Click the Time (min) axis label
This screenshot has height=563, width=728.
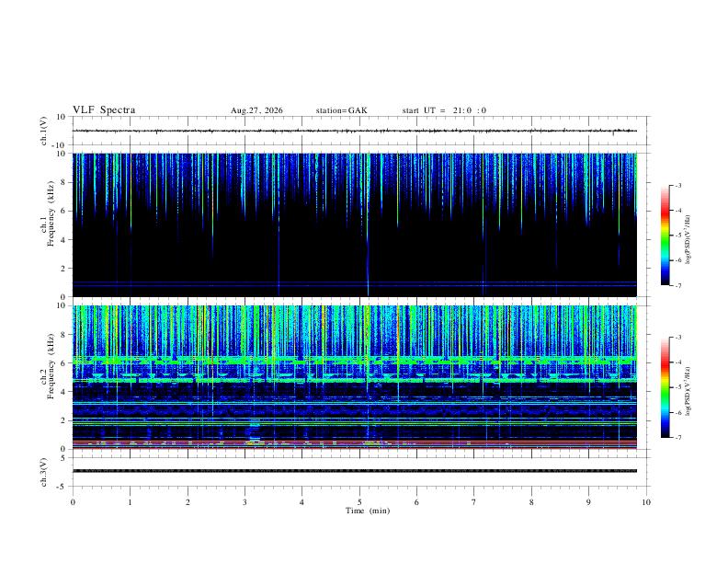pyautogui.click(x=368, y=511)
